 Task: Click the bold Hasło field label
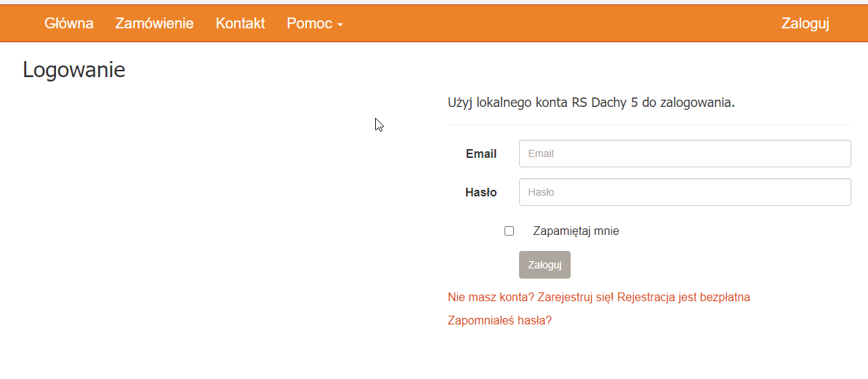click(481, 192)
